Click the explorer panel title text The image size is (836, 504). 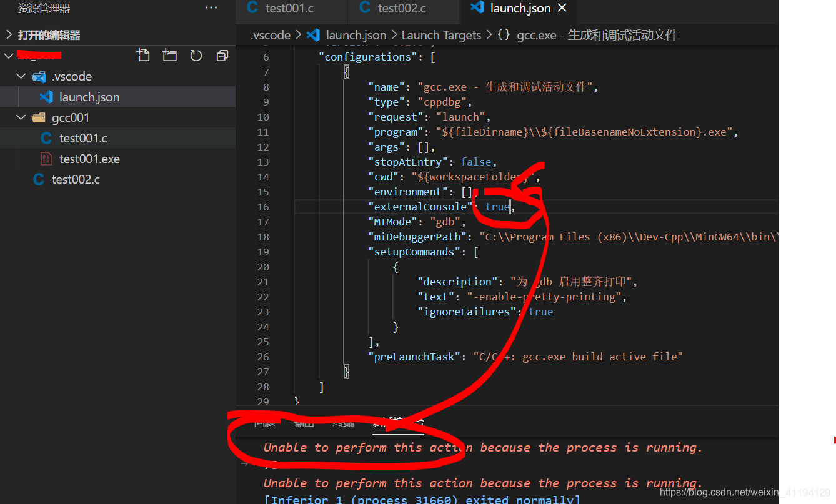pos(44,8)
